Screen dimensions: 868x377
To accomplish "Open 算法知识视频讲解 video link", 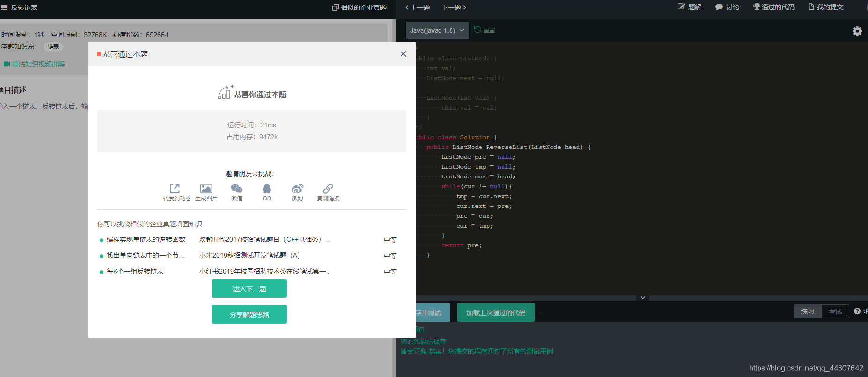I will click(x=34, y=64).
